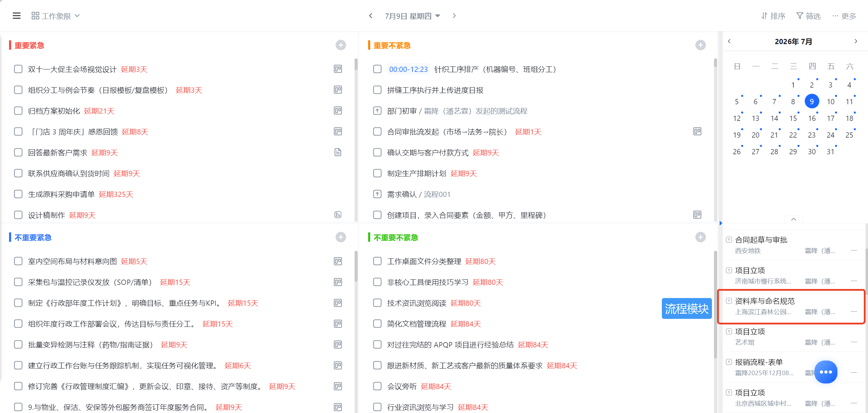The width and height of the screenshot is (868, 413).
Task: Collapse the calendar panel chevron
Action: click(x=794, y=219)
